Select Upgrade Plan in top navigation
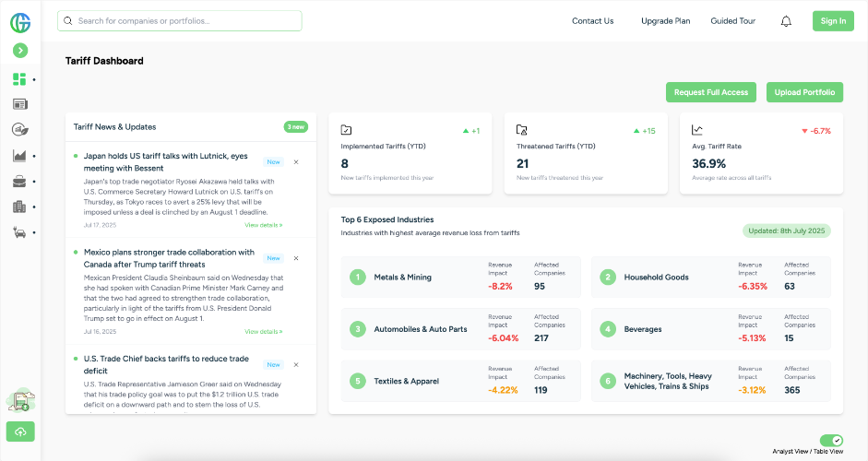The image size is (868, 461). [x=665, y=21]
